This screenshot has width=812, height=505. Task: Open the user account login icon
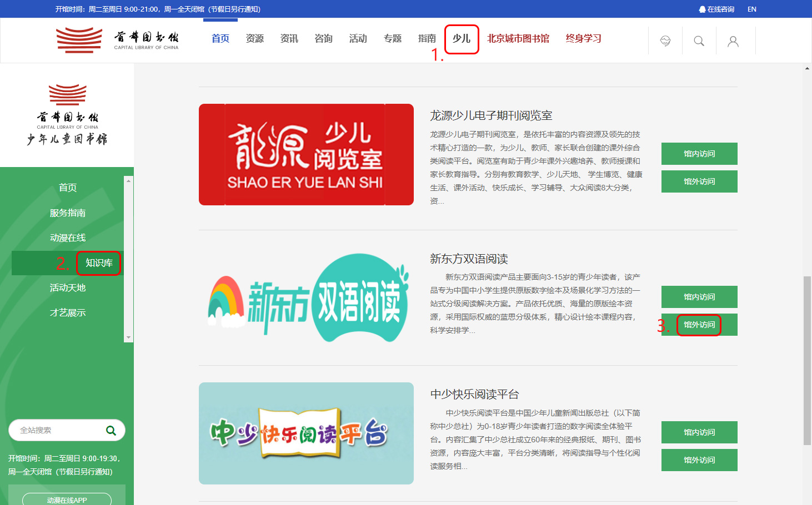733,41
